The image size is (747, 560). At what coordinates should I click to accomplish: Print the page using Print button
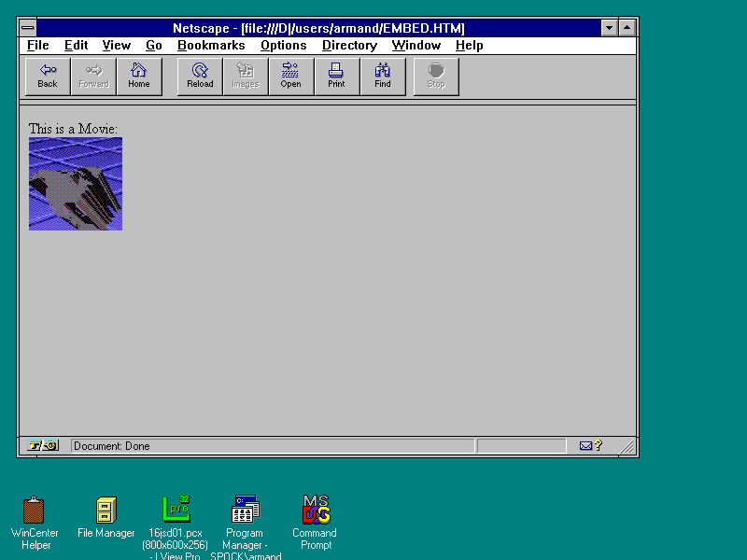[x=336, y=77]
